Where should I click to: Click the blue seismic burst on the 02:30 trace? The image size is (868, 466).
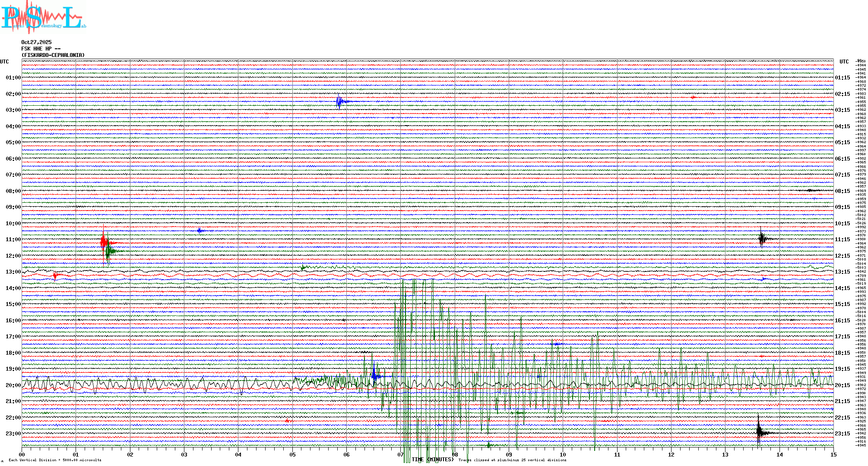point(340,102)
